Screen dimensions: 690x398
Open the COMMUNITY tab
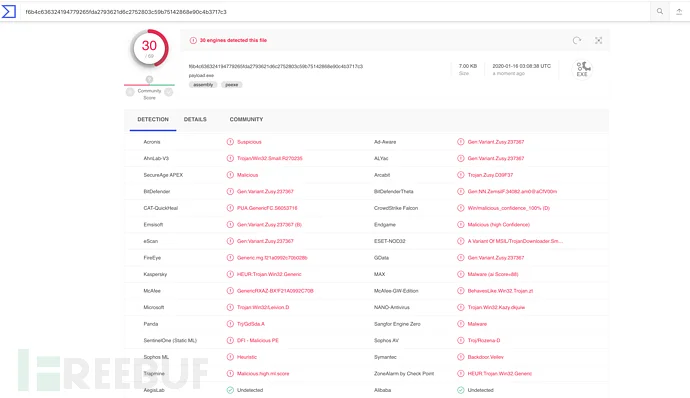[246, 119]
